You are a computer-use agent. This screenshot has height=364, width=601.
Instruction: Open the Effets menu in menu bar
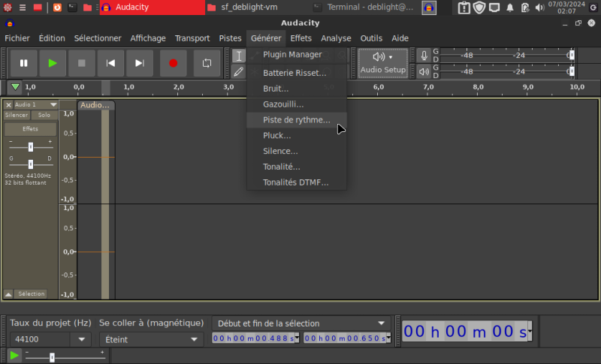(300, 38)
